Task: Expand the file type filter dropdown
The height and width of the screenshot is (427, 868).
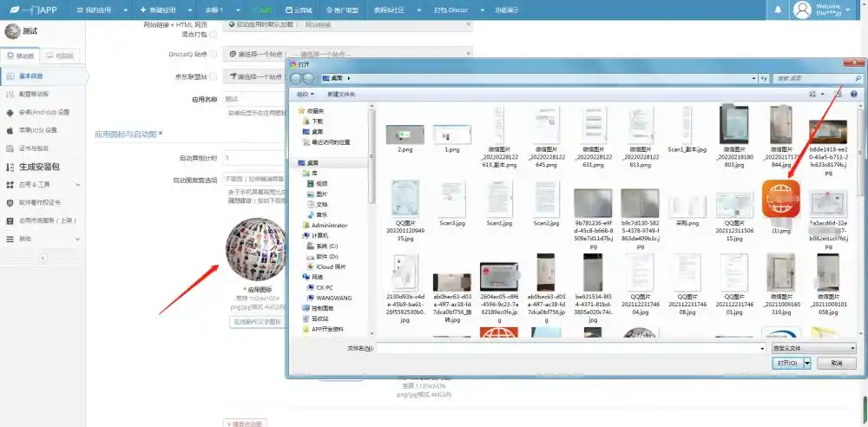Action: point(814,348)
